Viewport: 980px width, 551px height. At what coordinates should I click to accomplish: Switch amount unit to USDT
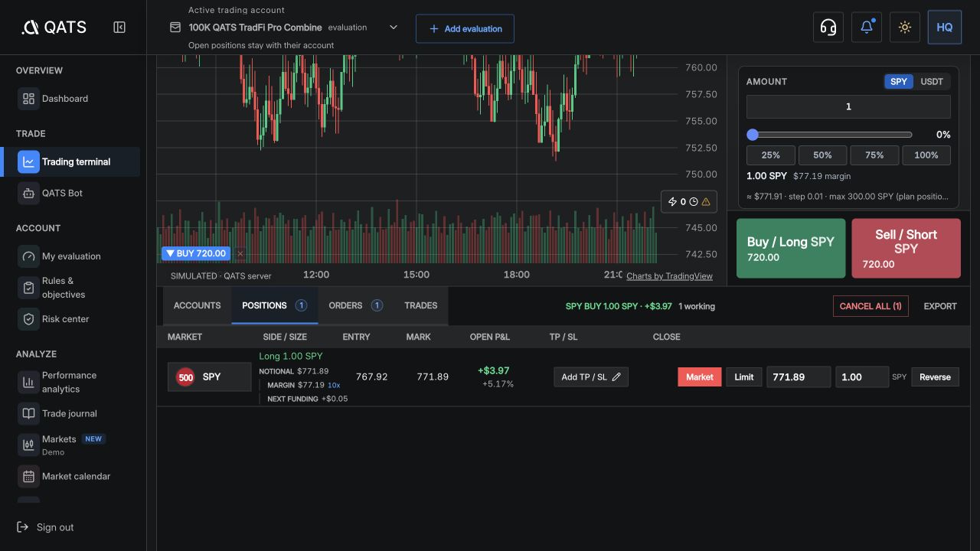pyautogui.click(x=932, y=81)
